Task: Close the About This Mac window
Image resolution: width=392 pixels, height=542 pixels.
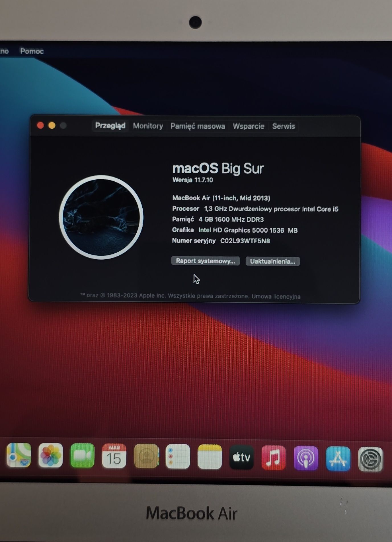Action: point(40,125)
